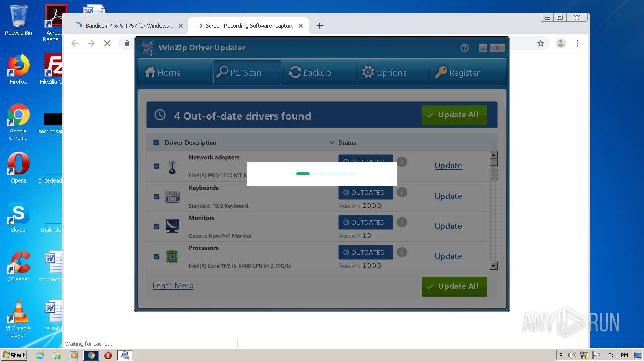Screen dimensions: 644x362
Task: Click Chrome's forward navigation arrow
Action: pos(91,44)
